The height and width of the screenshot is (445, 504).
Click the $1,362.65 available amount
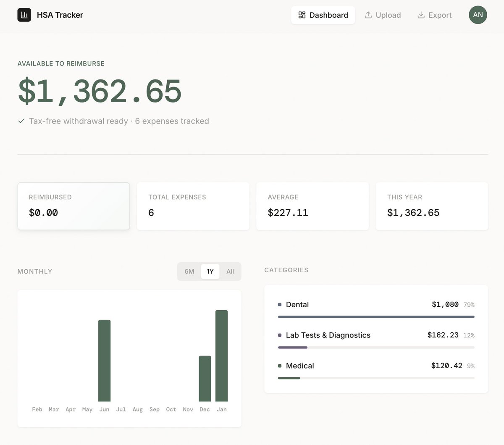100,91
